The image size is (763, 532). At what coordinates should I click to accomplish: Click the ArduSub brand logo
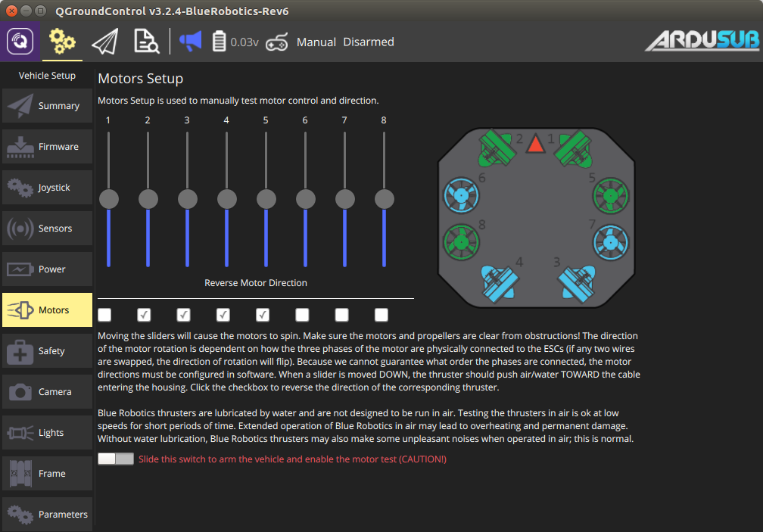click(701, 41)
